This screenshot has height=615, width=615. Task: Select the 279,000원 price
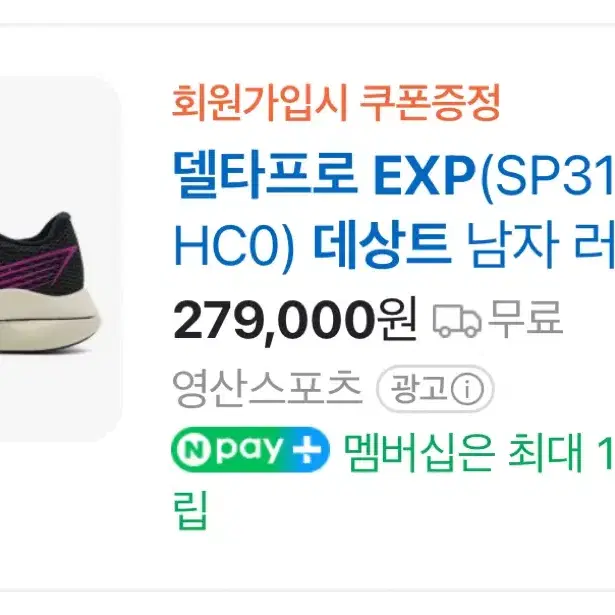pyautogui.click(x=295, y=321)
